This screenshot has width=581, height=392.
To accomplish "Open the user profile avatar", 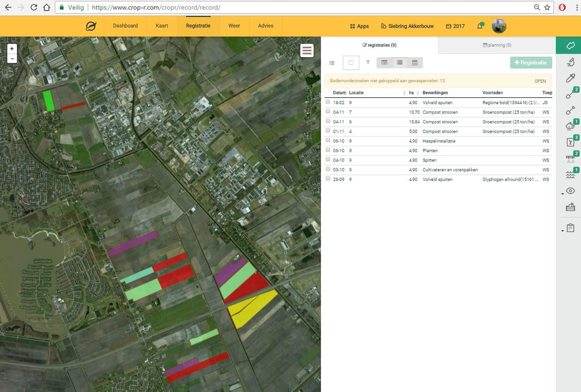I will [499, 26].
